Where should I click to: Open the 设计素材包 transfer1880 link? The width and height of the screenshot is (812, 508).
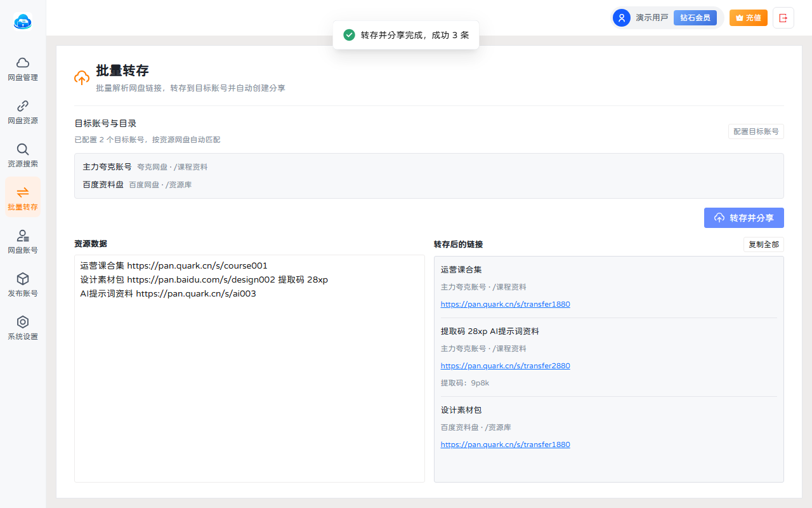505,444
